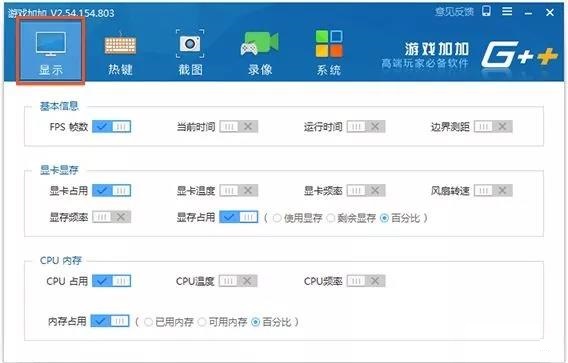Enable the 风扇转速 switch

[x=493, y=191]
